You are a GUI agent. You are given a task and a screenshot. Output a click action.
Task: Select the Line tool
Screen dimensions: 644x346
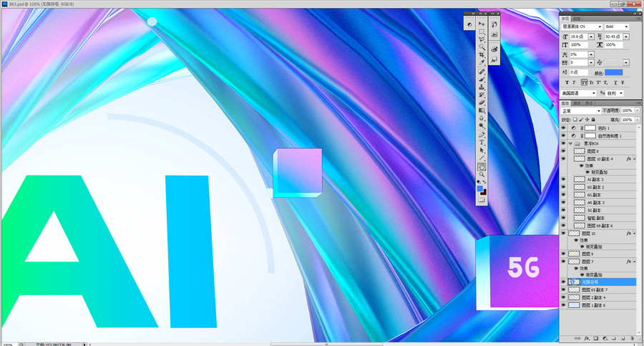pos(482,158)
